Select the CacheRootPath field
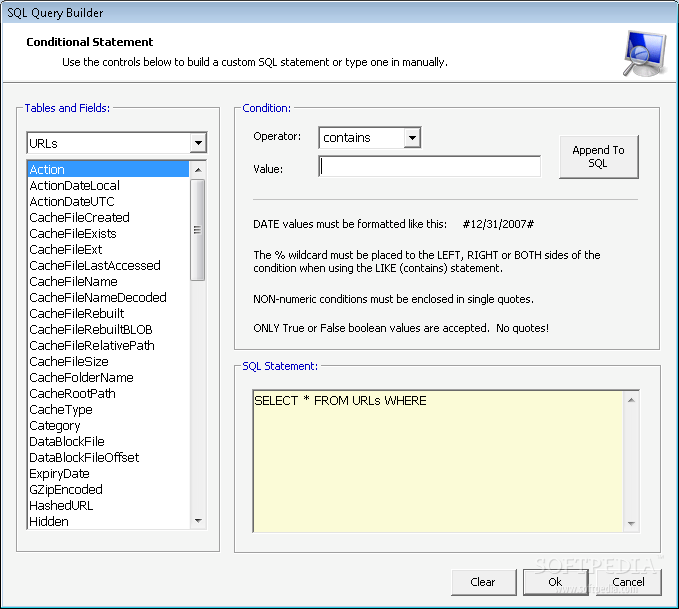The width and height of the screenshot is (679, 609). 109,394
